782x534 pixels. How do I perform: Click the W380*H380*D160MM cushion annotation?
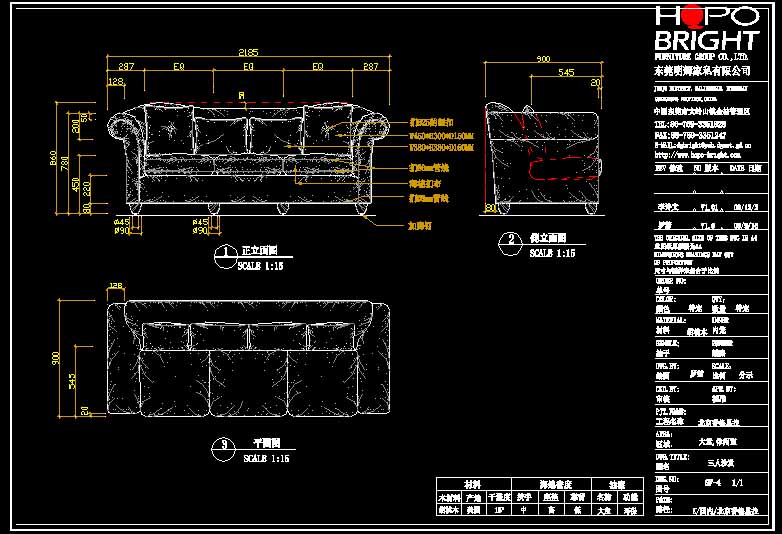tap(441, 148)
